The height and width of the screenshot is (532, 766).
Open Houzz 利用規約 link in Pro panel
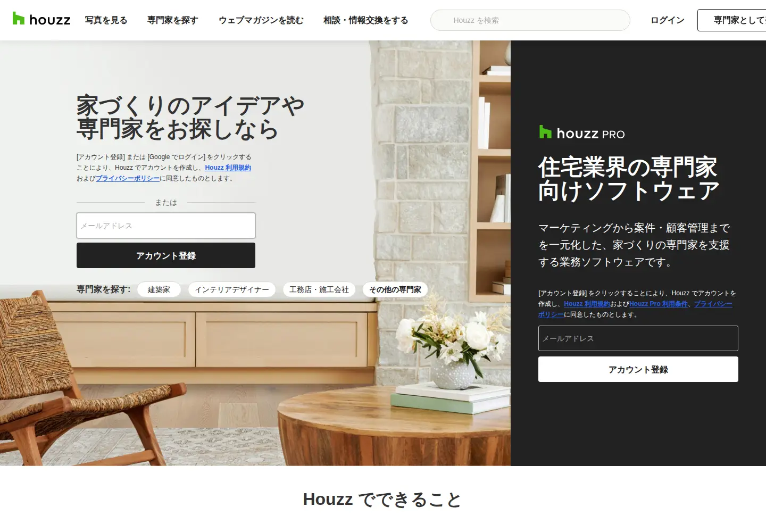pos(587,304)
